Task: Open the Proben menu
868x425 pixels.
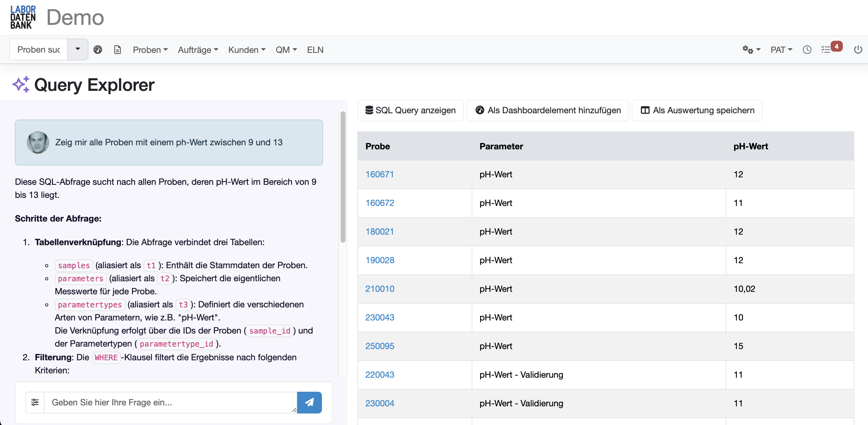Action: 150,50
